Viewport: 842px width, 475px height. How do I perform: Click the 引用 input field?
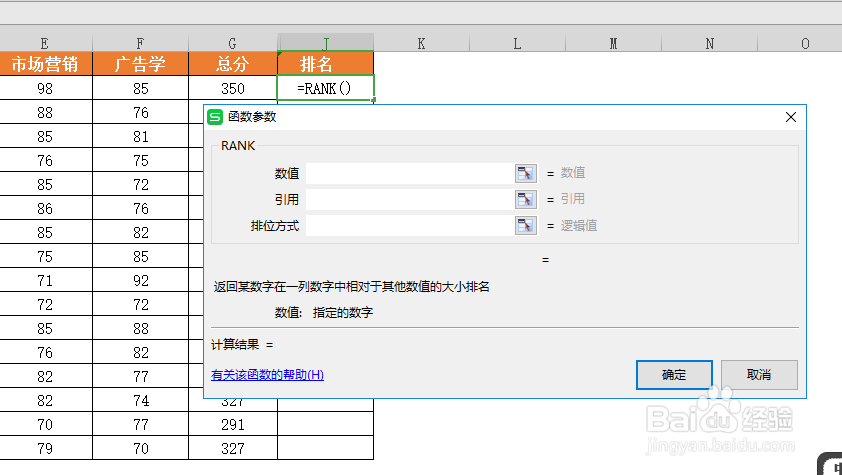coord(410,199)
